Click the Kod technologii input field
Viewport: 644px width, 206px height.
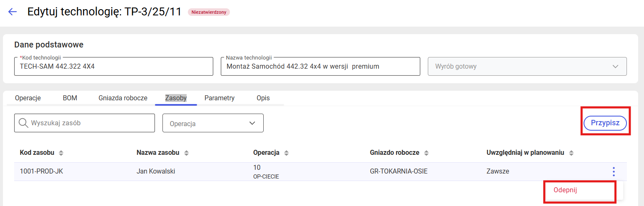[113, 67]
